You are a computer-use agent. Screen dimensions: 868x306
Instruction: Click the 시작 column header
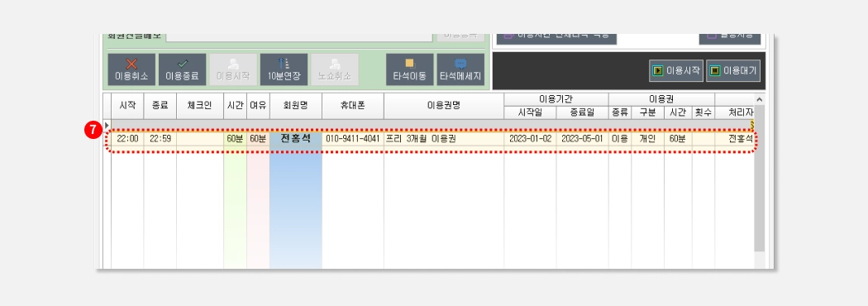click(127, 106)
